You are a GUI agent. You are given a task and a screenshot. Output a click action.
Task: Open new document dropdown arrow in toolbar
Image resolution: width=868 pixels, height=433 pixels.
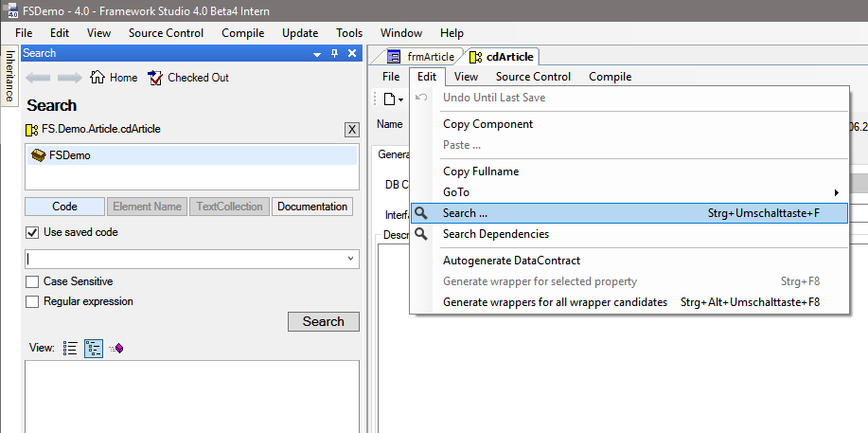[x=400, y=99]
